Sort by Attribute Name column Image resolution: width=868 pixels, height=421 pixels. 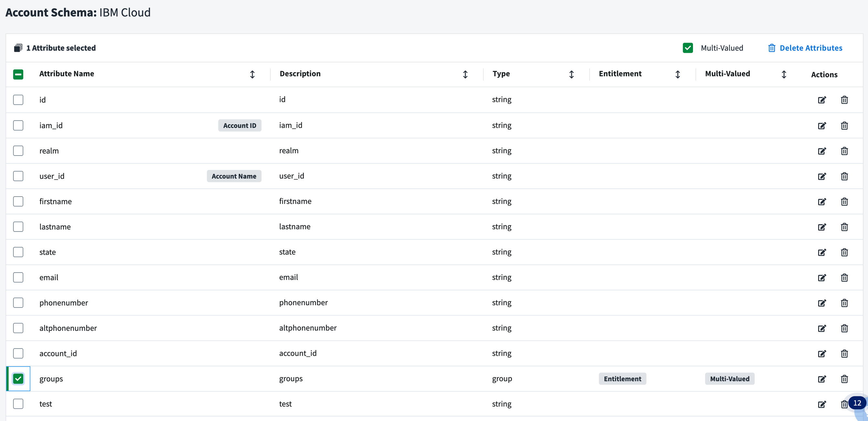(x=252, y=74)
